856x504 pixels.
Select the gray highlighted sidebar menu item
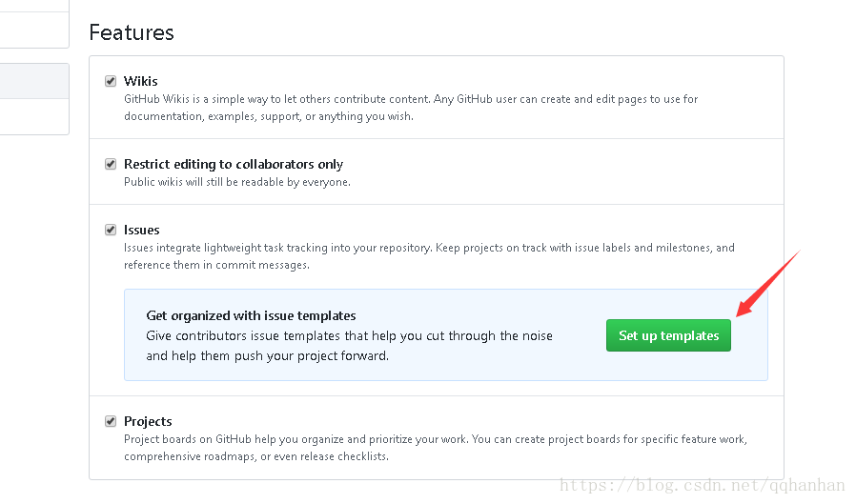point(34,81)
